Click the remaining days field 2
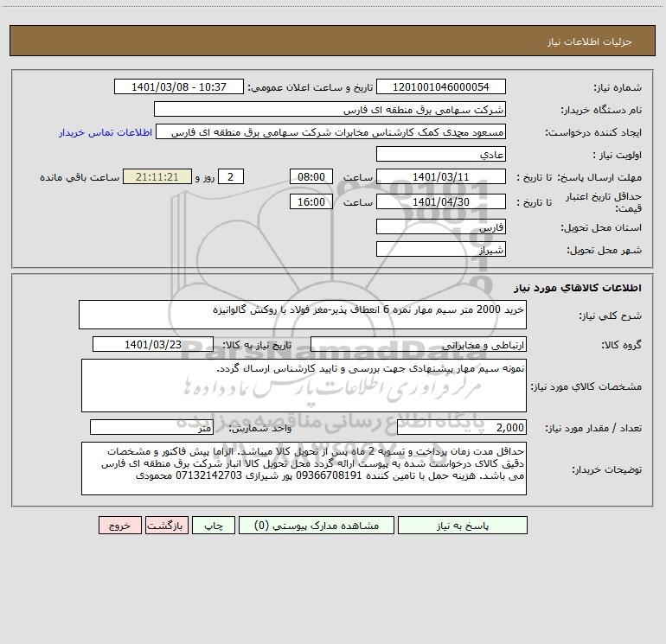This screenshot has height=644, width=666. pos(231,176)
